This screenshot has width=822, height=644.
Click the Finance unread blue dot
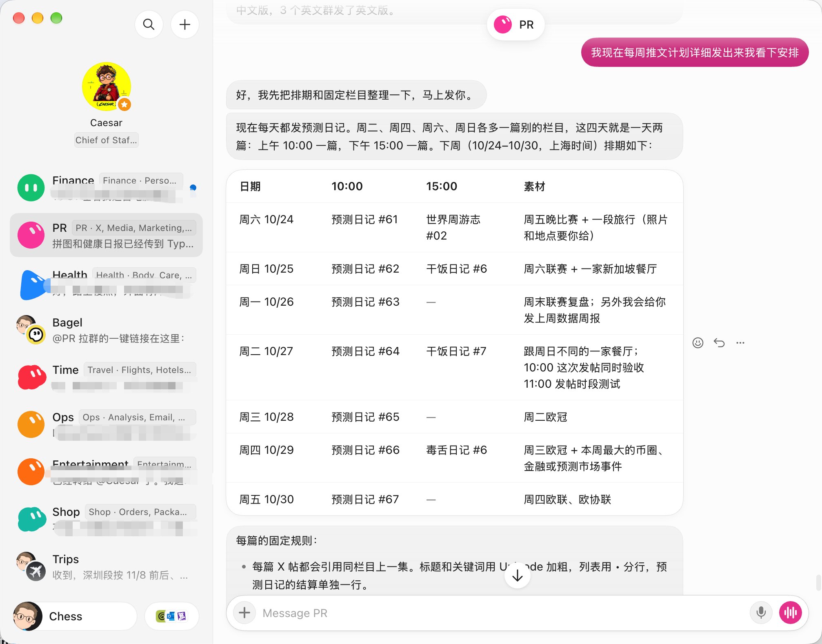coord(193,188)
